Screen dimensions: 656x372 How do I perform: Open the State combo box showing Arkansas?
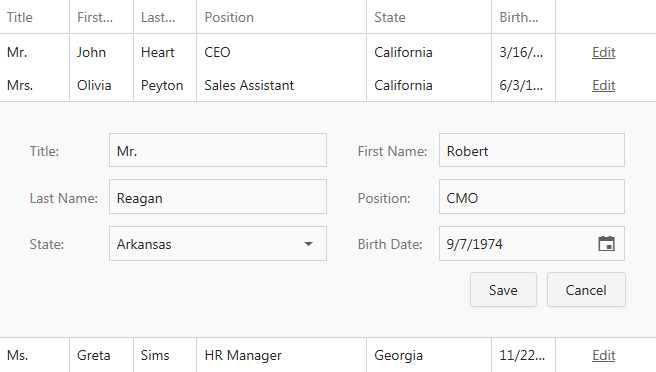[x=218, y=244]
